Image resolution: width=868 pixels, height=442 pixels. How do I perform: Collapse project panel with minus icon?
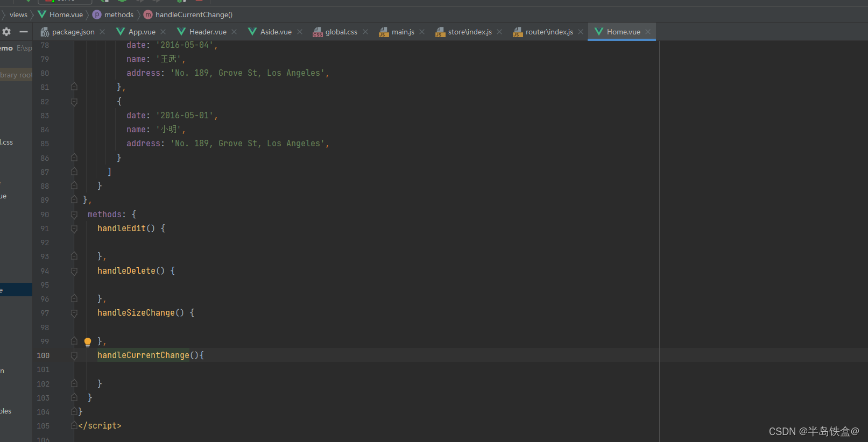click(23, 32)
